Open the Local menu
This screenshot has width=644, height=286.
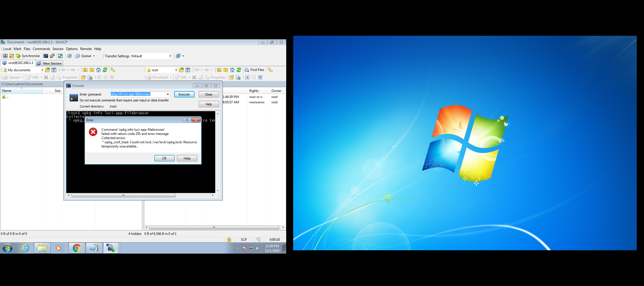pyautogui.click(x=7, y=49)
